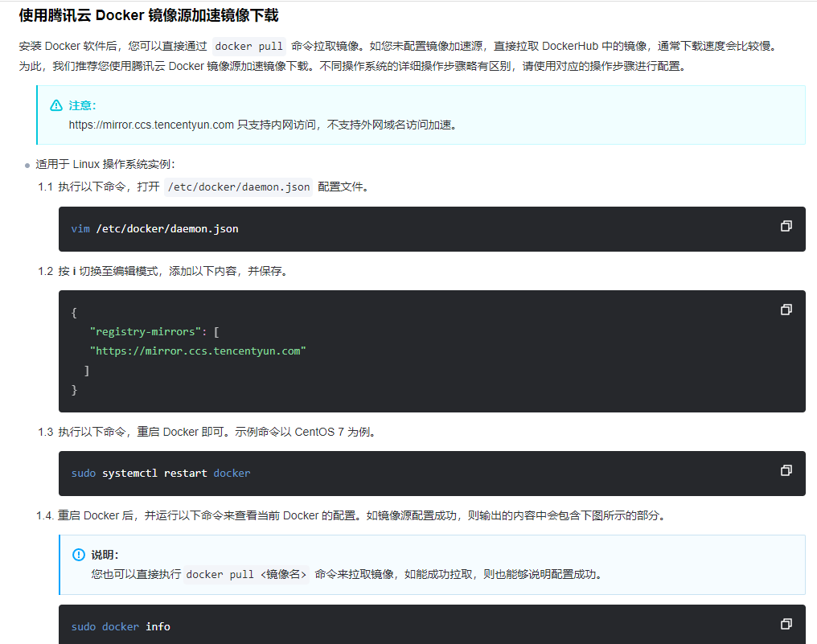Click the vim /etc/docker/daemon.json code line

(154, 228)
